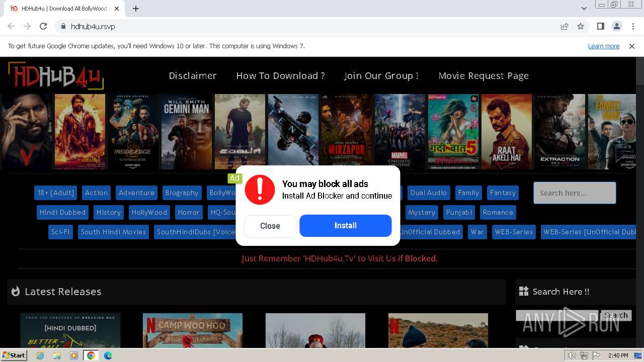The width and height of the screenshot is (644, 362).
Task: Click the Search here input field
Action: pos(575,193)
